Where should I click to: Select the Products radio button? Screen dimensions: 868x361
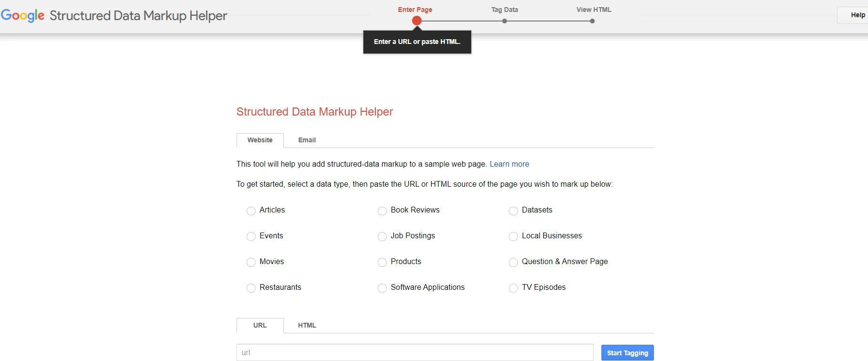pyautogui.click(x=382, y=262)
